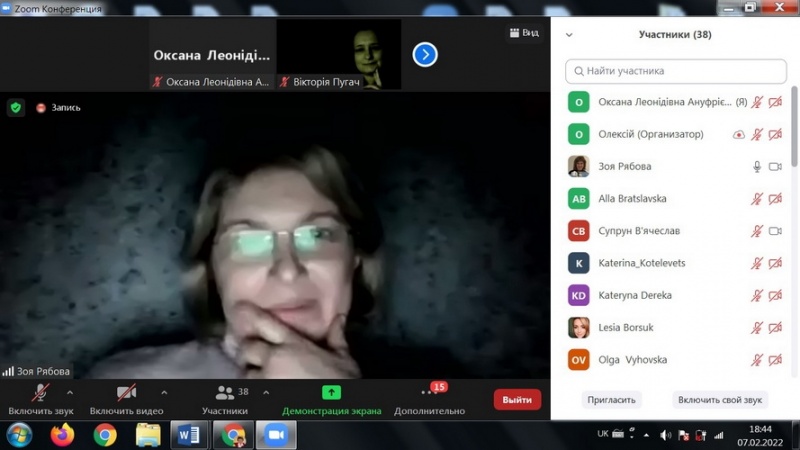Select camera-off icon for Kateryna Dereka

[775, 295]
